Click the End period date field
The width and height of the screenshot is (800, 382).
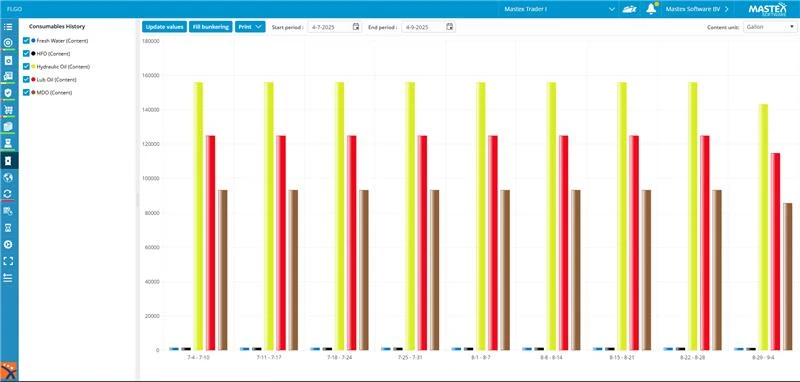click(x=428, y=27)
